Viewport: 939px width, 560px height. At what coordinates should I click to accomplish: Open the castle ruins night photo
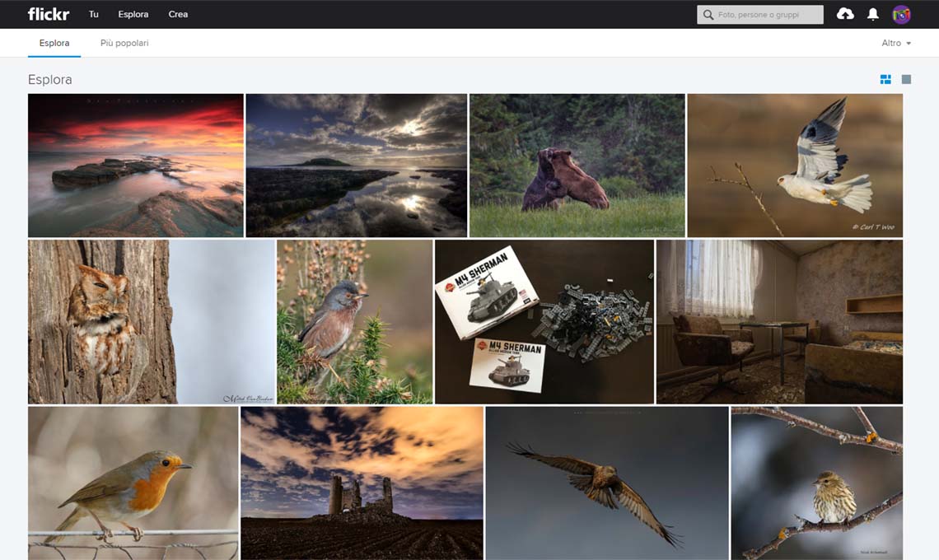(362, 483)
